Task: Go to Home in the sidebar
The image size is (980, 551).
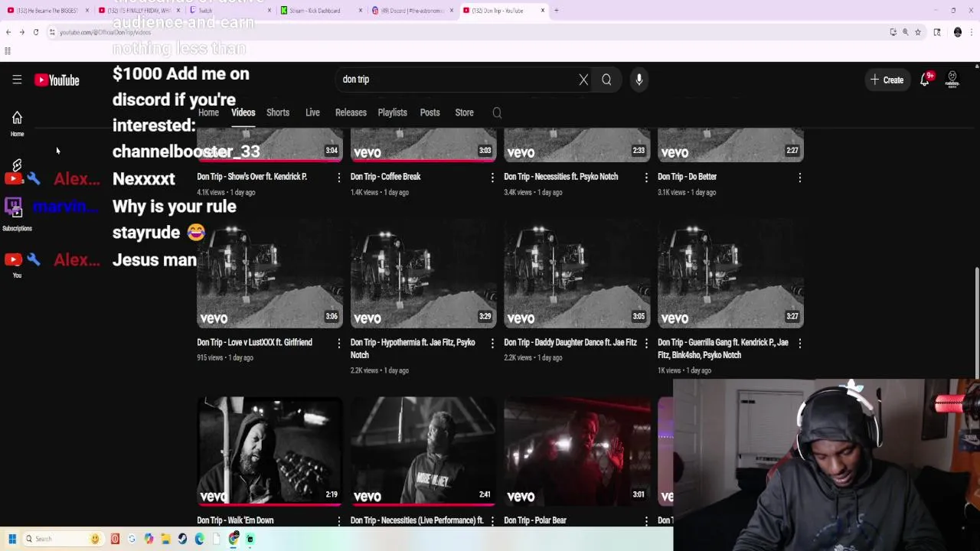Action: [x=17, y=123]
